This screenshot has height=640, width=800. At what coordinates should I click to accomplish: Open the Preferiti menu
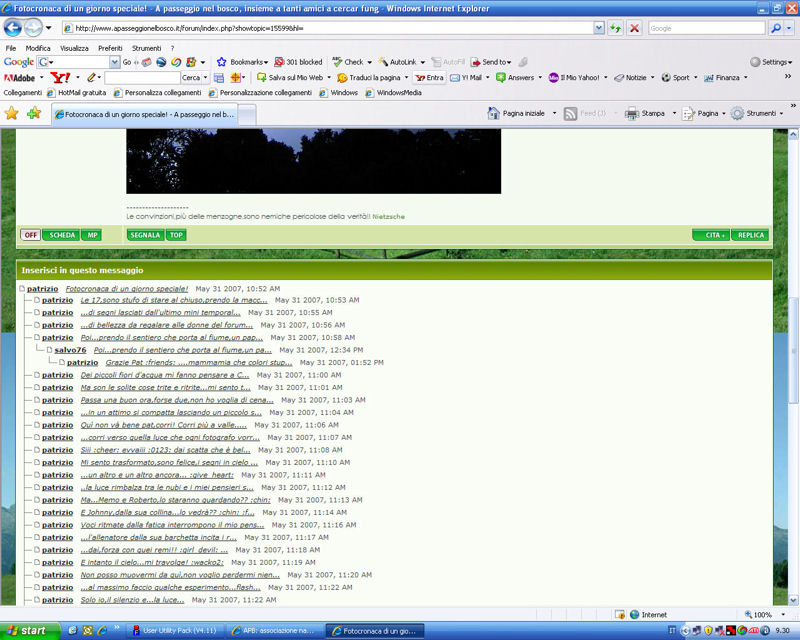pos(110,48)
